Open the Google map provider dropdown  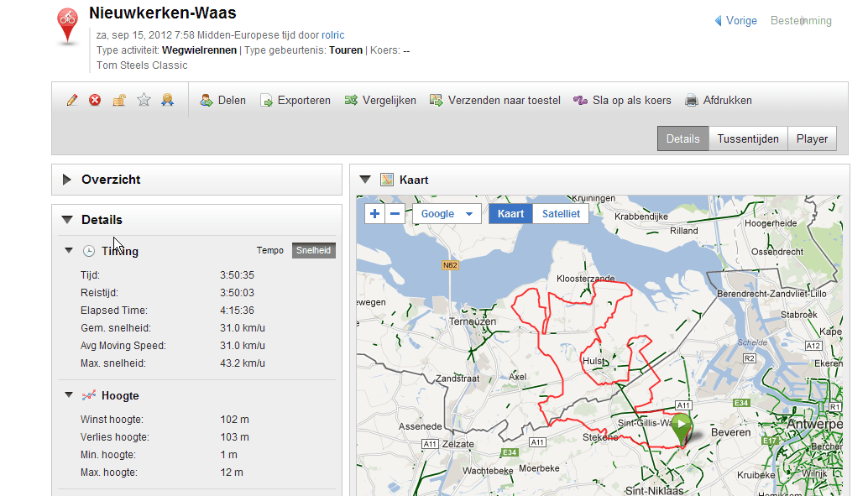pyautogui.click(x=447, y=214)
